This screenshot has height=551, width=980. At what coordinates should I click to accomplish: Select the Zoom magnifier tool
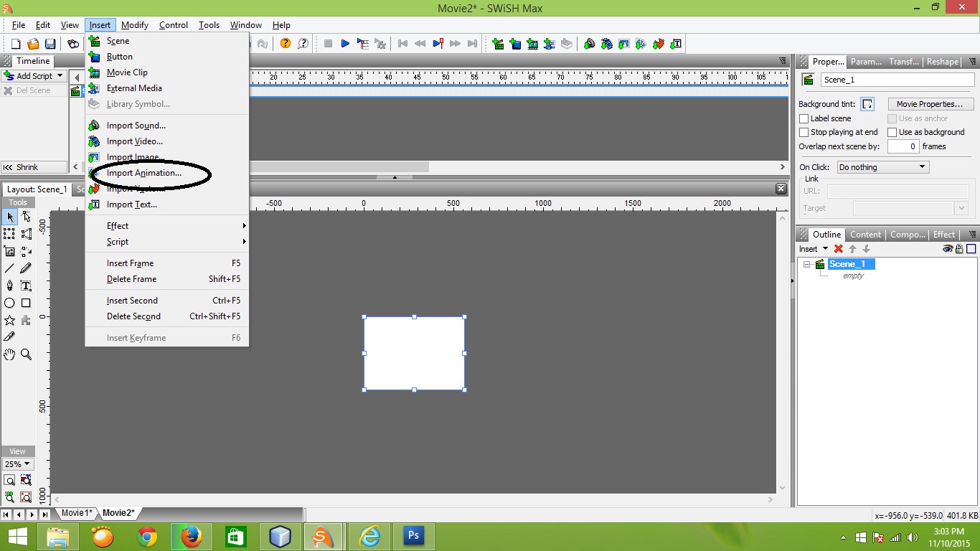[x=26, y=354]
